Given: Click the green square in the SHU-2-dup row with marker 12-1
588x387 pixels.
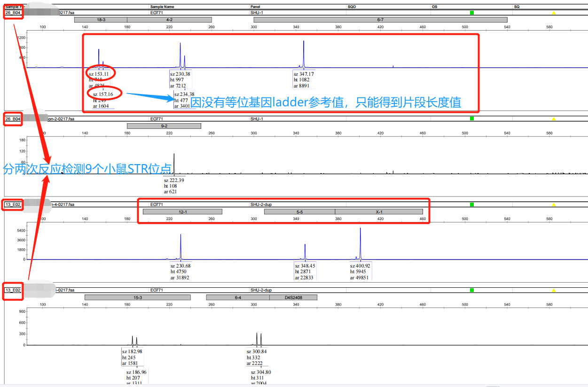Looking at the screenshot, I should (x=472, y=205).
